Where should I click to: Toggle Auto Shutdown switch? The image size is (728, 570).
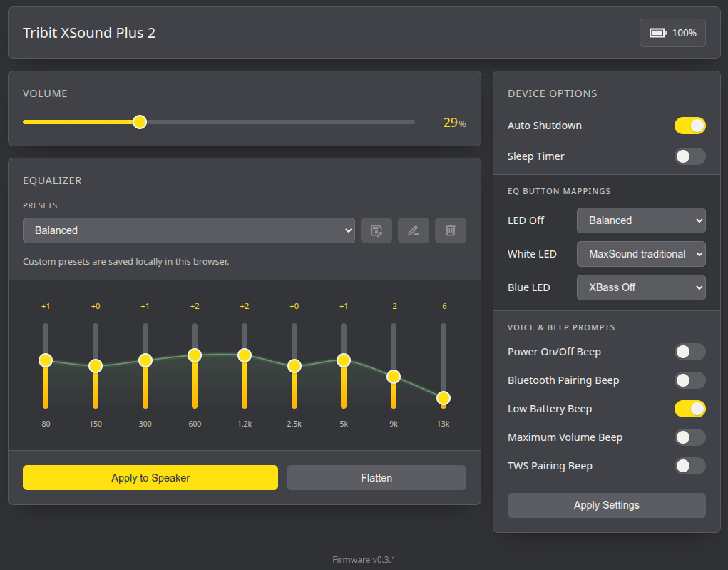tap(690, 126)
